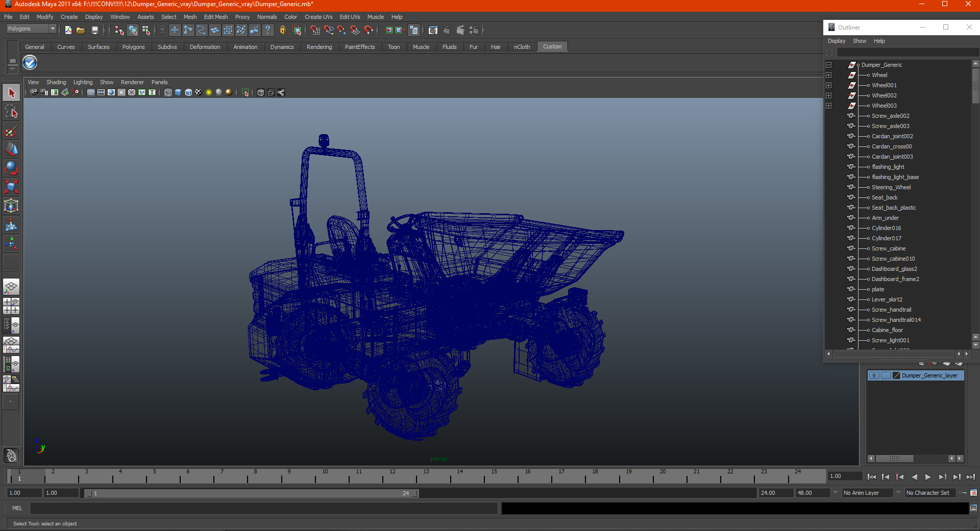Screen dimensions: 980x531
Task: Open animation preferences icon
Action: pos(974,493)
